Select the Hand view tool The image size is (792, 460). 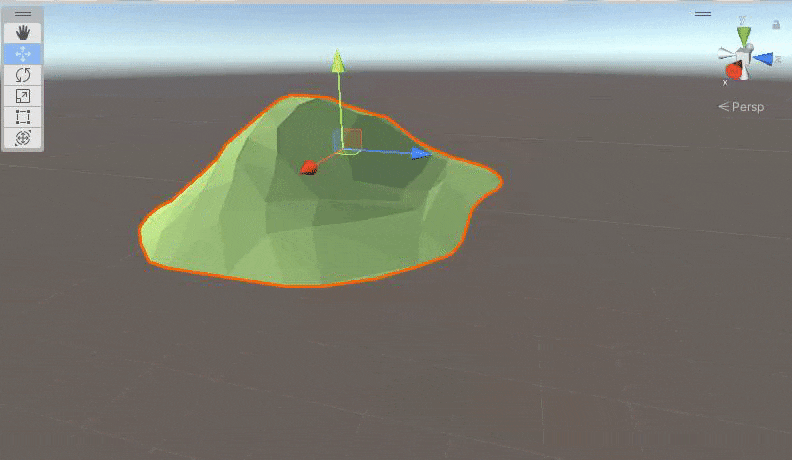point(23,33)
